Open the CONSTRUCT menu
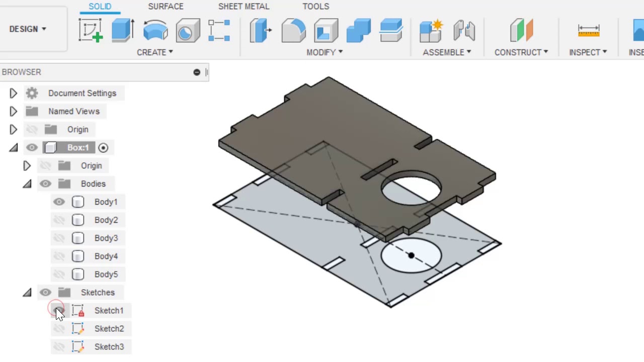This screenshot has width=644, height=362. (x=521, y=52)
